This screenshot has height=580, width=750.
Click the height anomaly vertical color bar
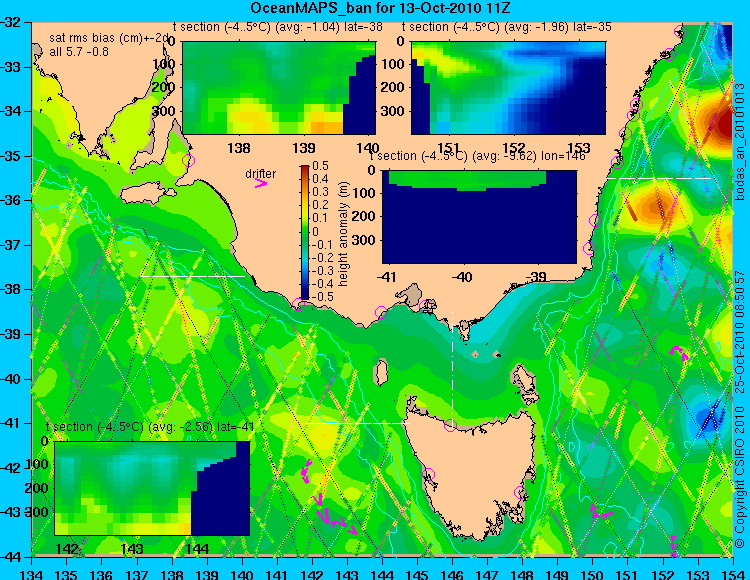pyautogui.click(x=305, y=232)
